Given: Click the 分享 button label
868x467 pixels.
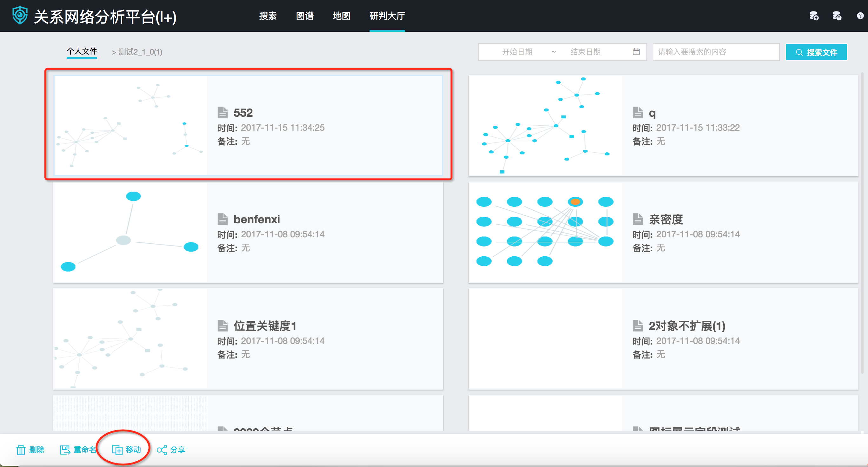Looking at the screenshot, I should pos(177,450).
